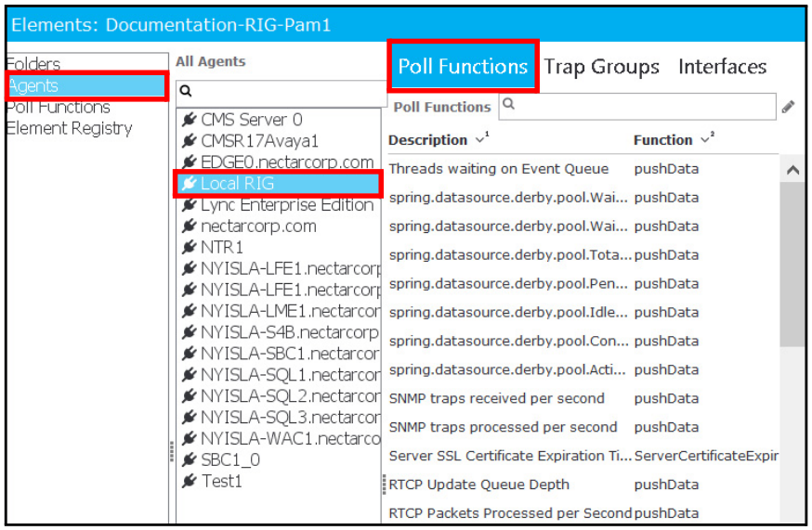Image resolution: width=812 pixels, height=530 pixels.
Task: Select 'SNMP traps processed per second' row
Action: click(x=583, y=427)
